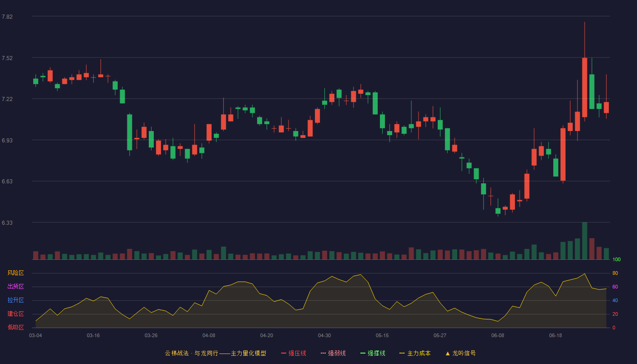Click the 6.33 price axis label
The width and height of the screenshot is (637, 364).
[7, 223]
